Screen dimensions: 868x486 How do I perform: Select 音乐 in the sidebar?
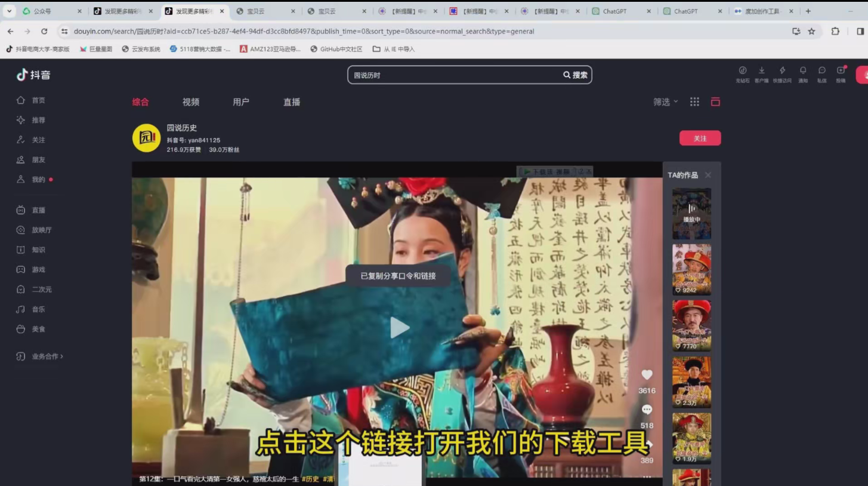click(30, 309)
